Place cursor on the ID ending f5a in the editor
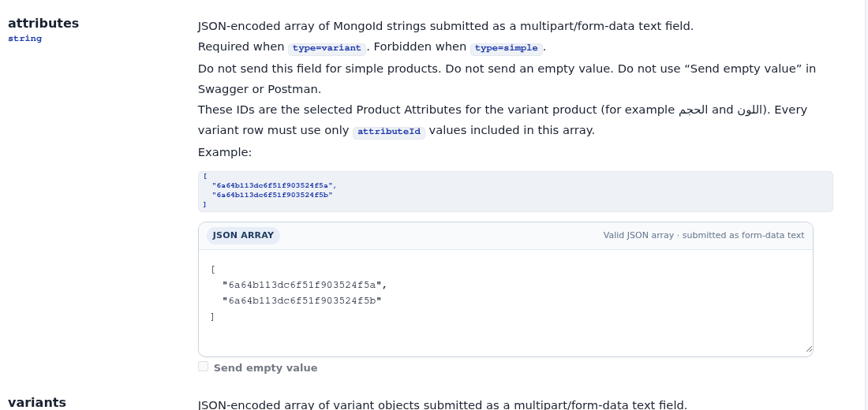868x410 pixels. click(305, 285)
